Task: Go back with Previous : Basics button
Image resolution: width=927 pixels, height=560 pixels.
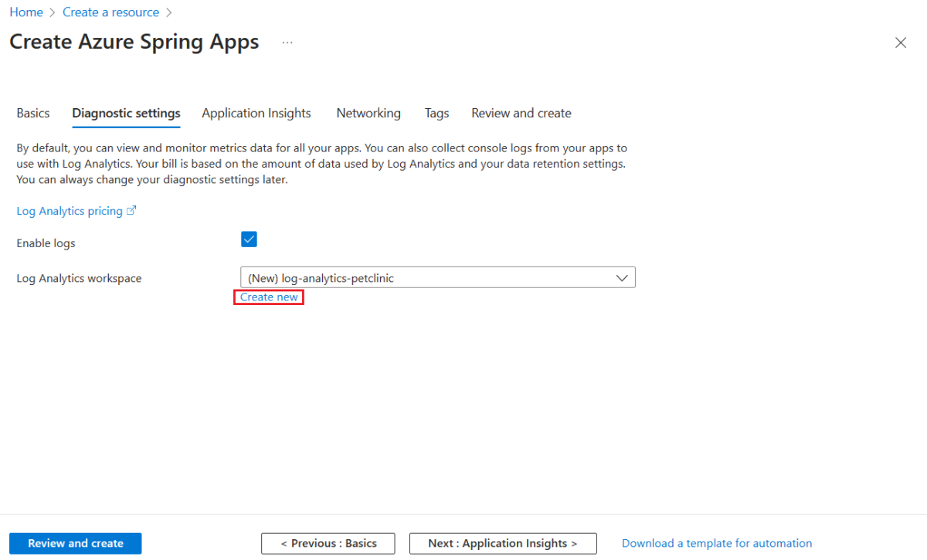Action: (x=328, y=543)
